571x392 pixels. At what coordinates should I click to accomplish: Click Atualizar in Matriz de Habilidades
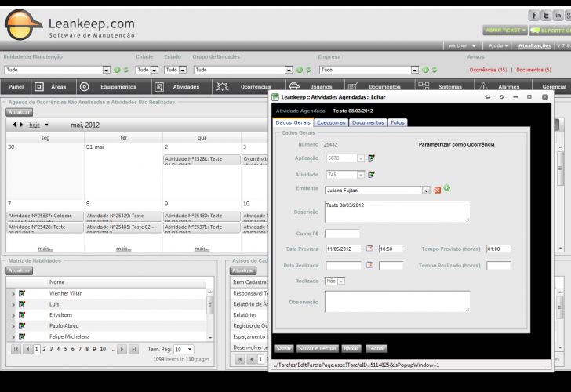point(20,270)
